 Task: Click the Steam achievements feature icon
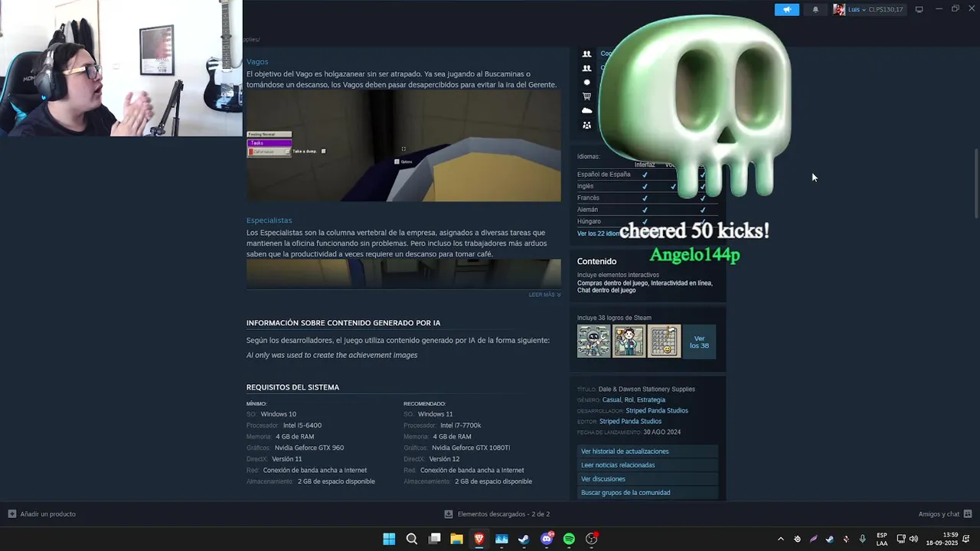tap(586, 82)
